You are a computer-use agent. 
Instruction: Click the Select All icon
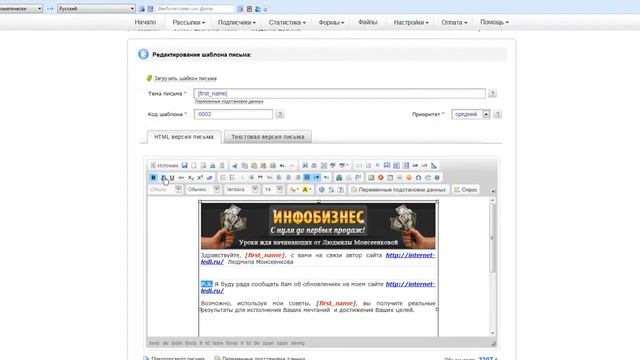point(324,165)
